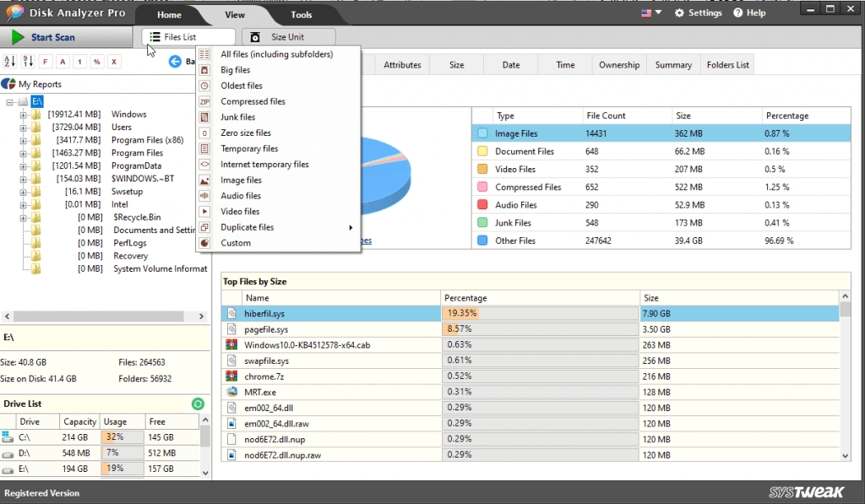
Task: Select the Compressed files ZIP icon
Action: pos(204,101)
